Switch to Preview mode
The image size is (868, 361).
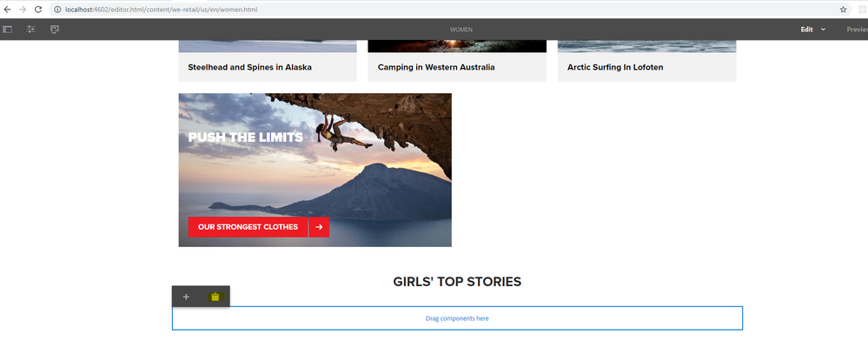[856, 29]
